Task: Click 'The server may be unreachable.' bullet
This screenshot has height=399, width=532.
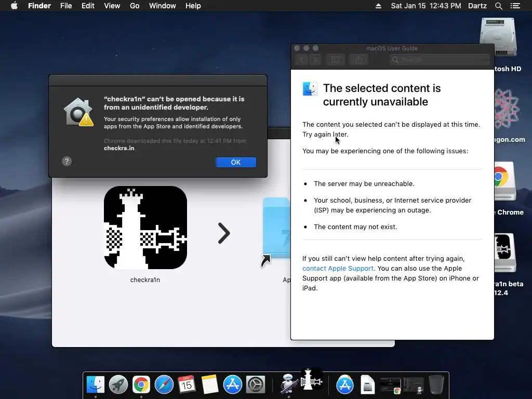Action: coord(364,184)
